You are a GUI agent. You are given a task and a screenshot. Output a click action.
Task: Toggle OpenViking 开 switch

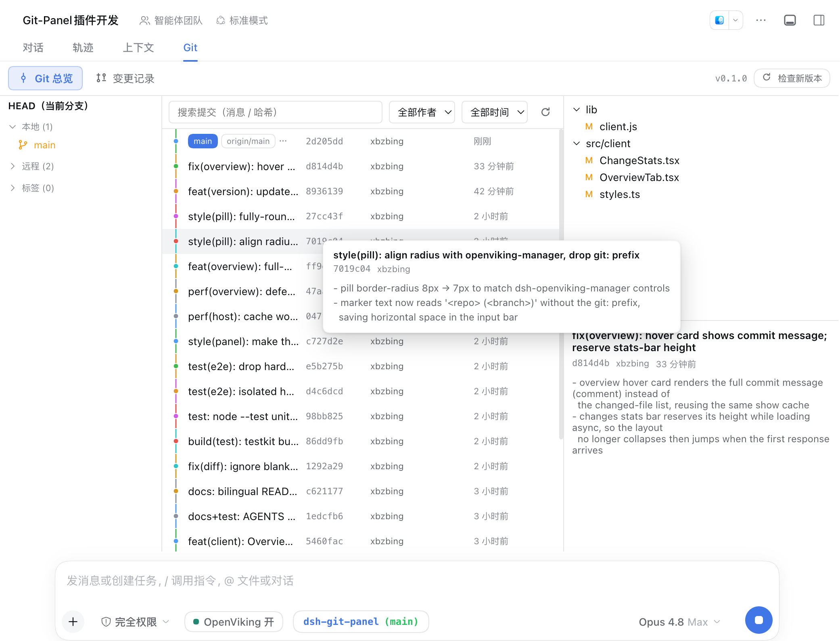pyautogui.click(x=234, y=622)
